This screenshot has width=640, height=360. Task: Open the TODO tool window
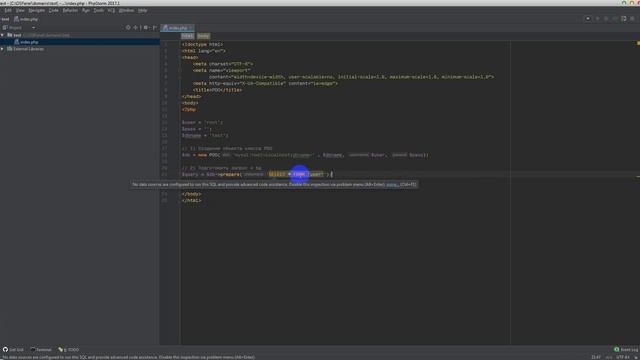coord(69,350)
